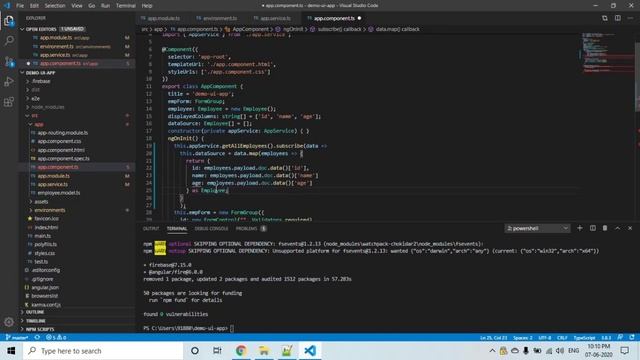Switch to app.module.ts editor tab
This screenshot has width=640, height=360.
[163, 18]
